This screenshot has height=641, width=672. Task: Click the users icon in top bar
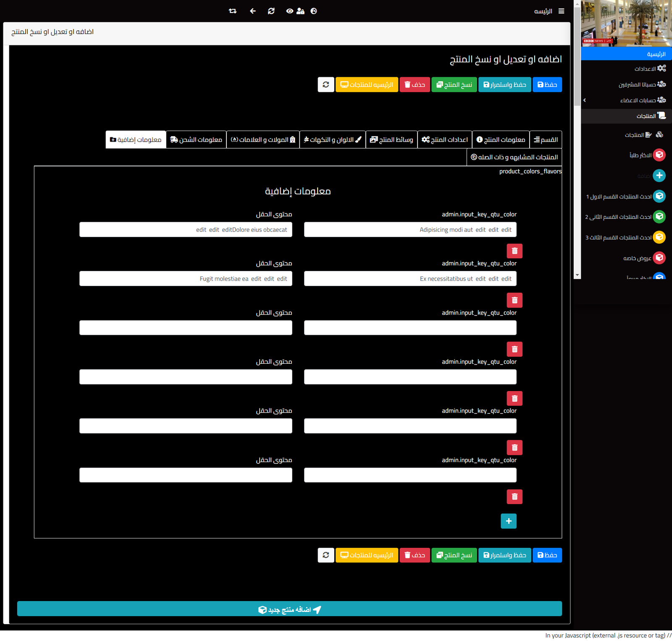[300, 11]
